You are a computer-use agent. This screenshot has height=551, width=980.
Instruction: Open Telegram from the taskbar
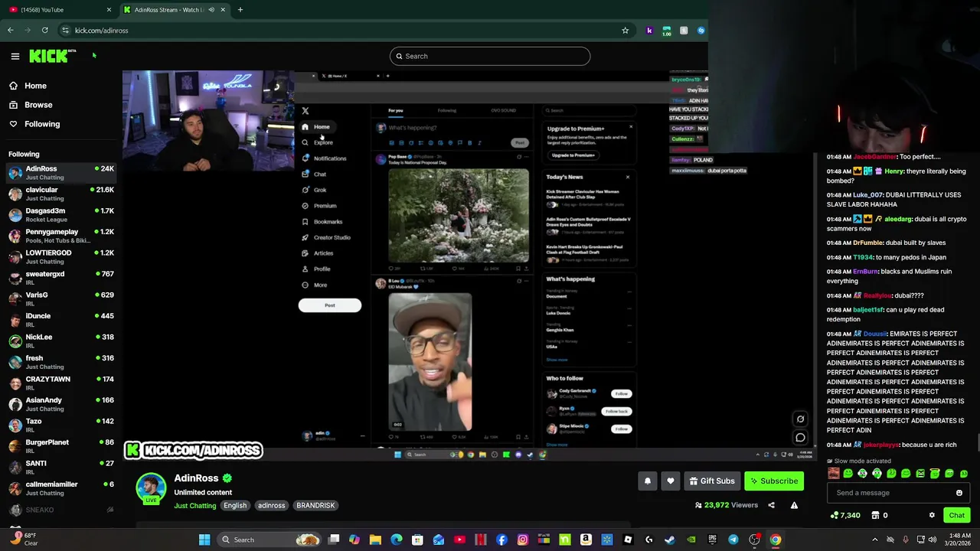733,540
